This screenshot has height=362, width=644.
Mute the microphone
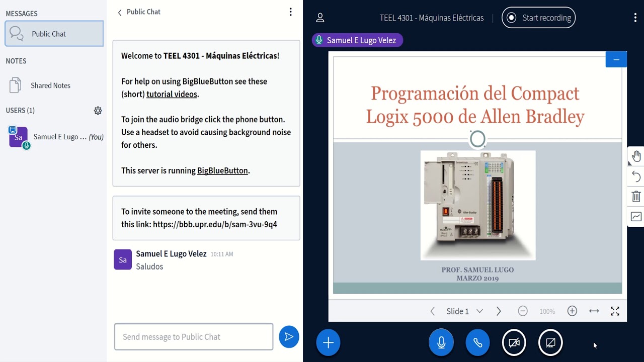tap(441, 343)
